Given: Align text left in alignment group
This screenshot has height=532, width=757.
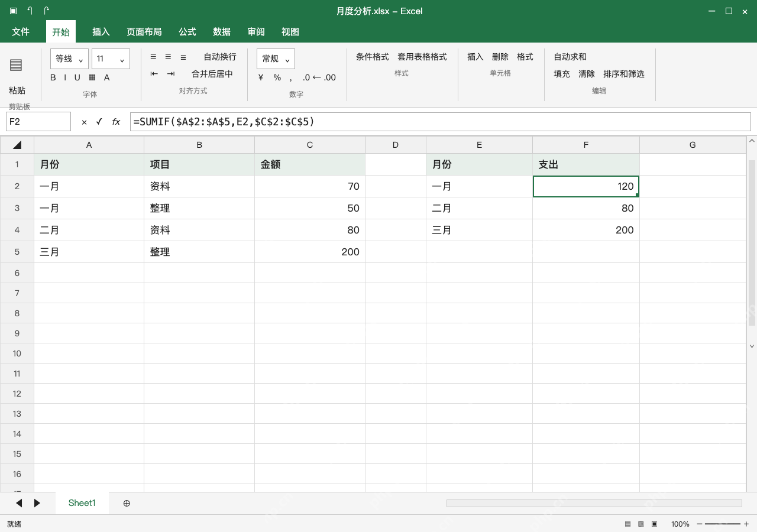Looking at the screenshot, I should pos(153,57).
